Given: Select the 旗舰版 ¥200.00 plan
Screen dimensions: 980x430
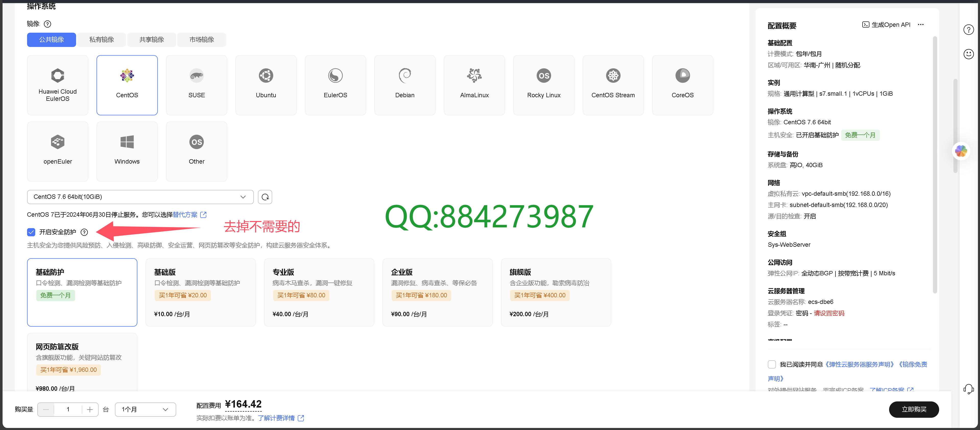Looking at the screenshot, I should pyautogui.click(x=556, y=292).
